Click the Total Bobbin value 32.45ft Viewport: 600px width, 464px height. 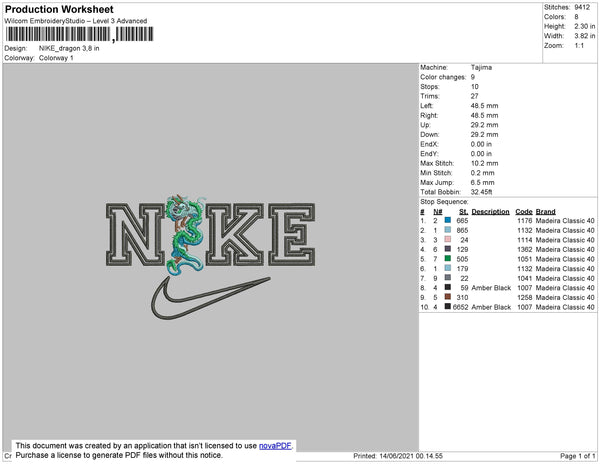[x=481, y=192]
